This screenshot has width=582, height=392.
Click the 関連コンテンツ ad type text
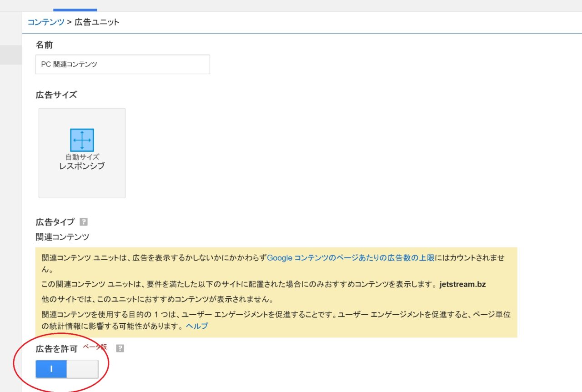point(62,237)
